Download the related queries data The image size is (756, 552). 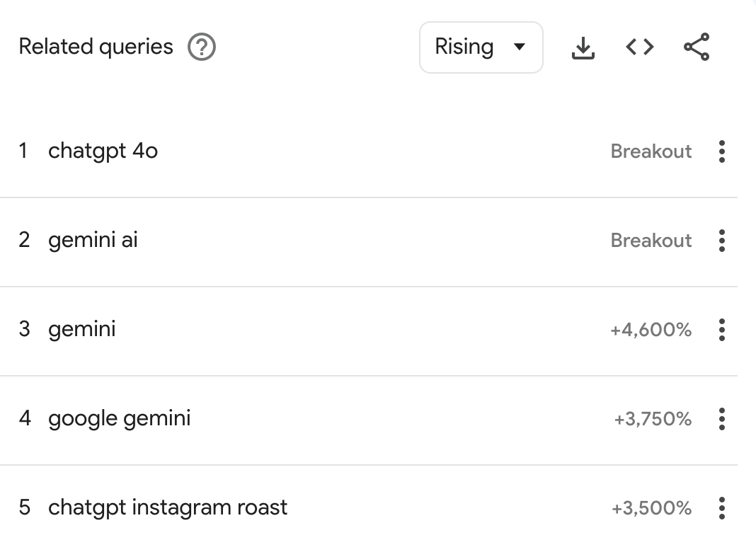(x=582, y=47)
